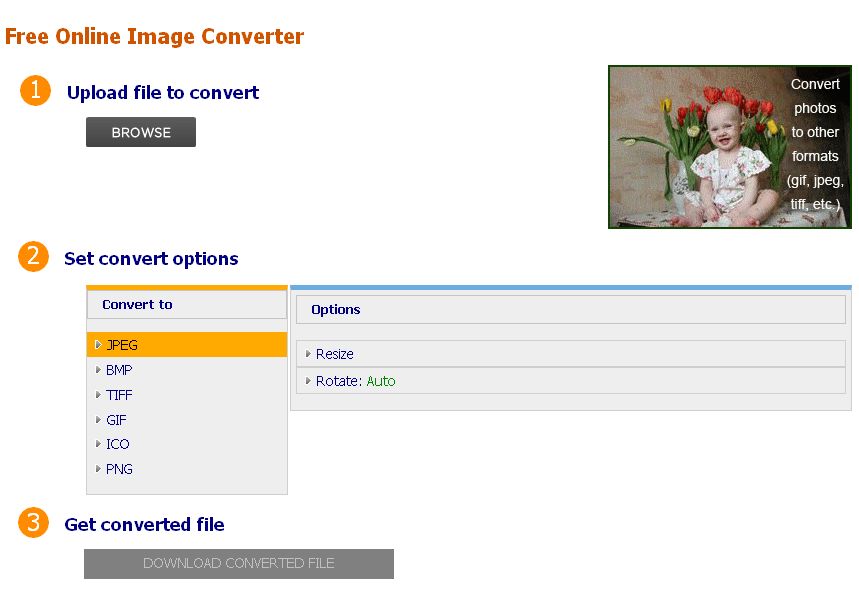This screenshot has height=599, width=859.
Task: Select ICO in the Convert to list
Action: [116, 444]
